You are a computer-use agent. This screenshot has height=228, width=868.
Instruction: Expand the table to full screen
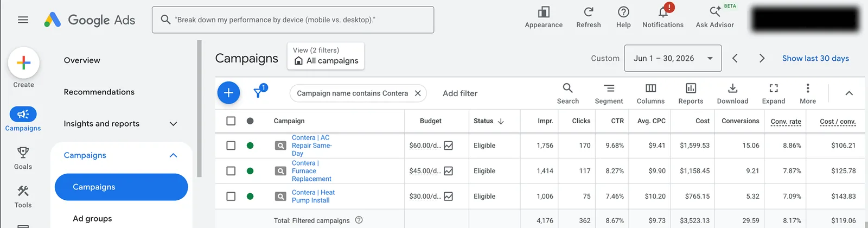coord(774,93)
